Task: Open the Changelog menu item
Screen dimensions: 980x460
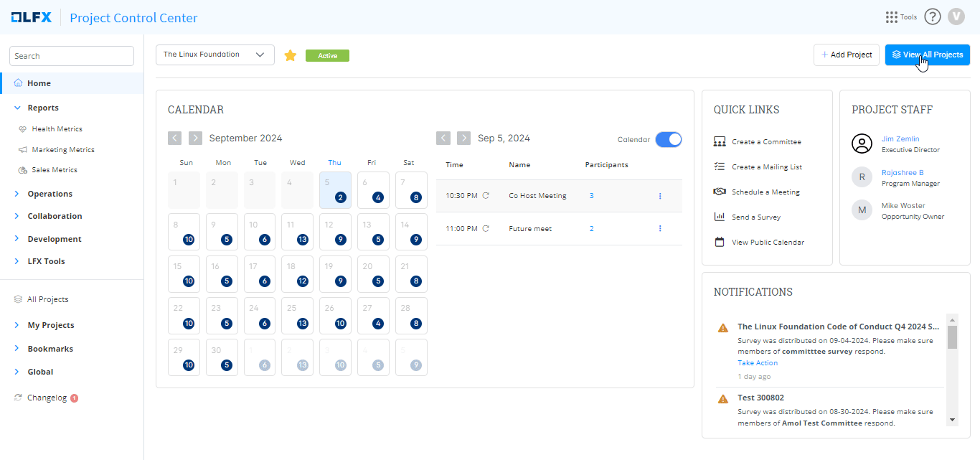Action: [x=47, y=398]
